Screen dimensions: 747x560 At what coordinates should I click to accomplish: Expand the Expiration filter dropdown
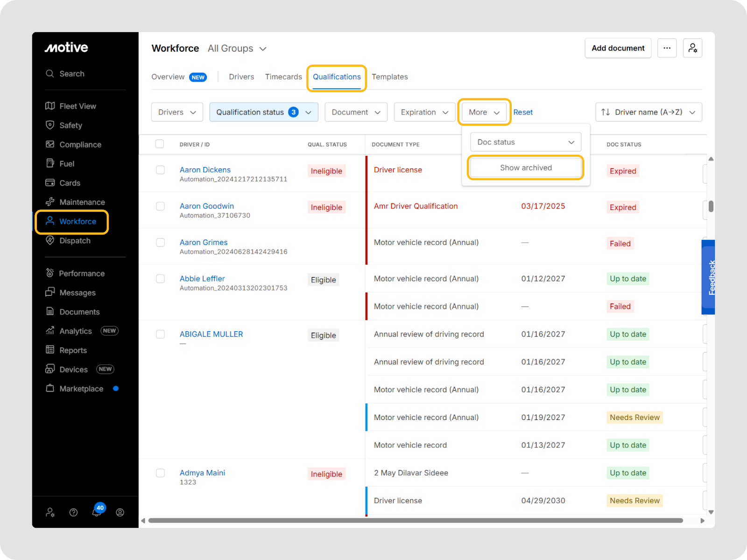[424, 112]
